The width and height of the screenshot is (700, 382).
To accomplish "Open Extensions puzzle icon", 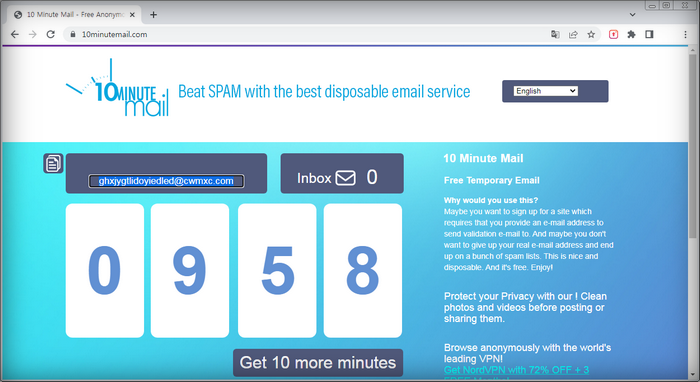I will pyautogui.click(x=631, y=34).
